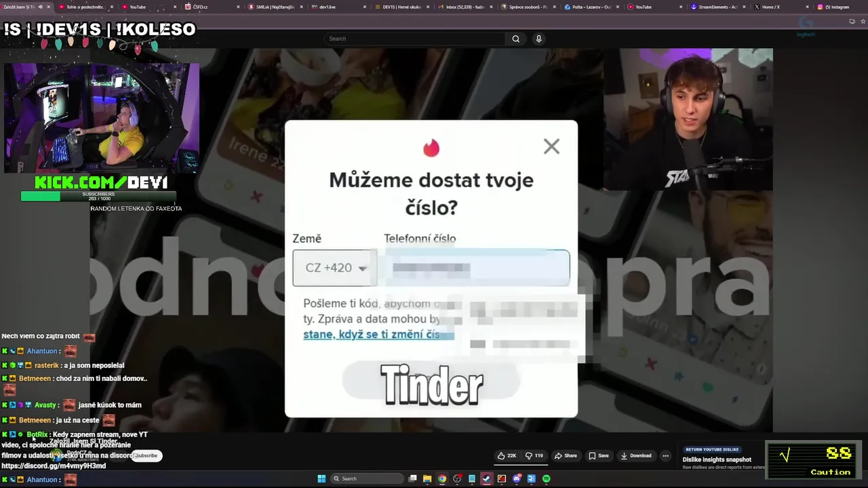Click the KICK.COM/DEV1 overlay text
868x488 pixels.
coord(101,182)
